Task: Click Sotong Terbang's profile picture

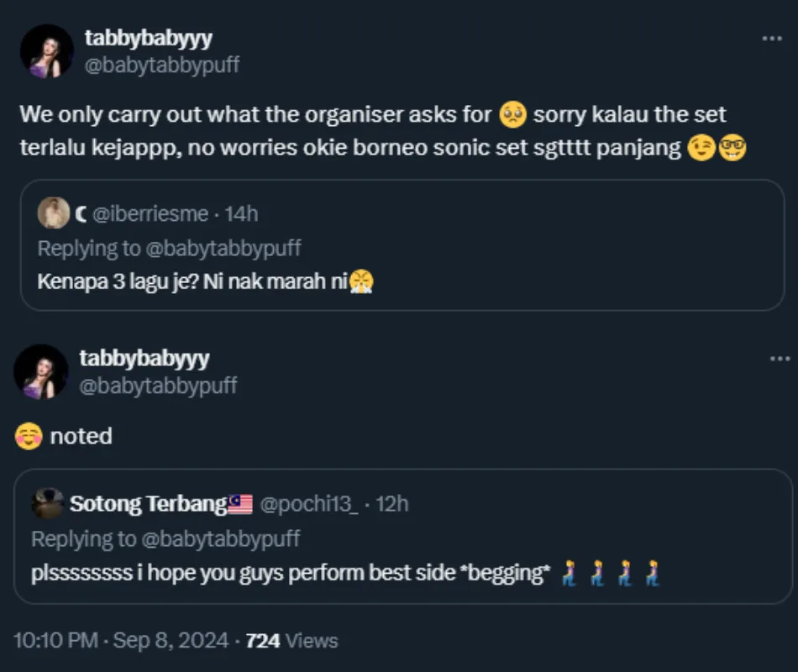Action: pos(47,504)
